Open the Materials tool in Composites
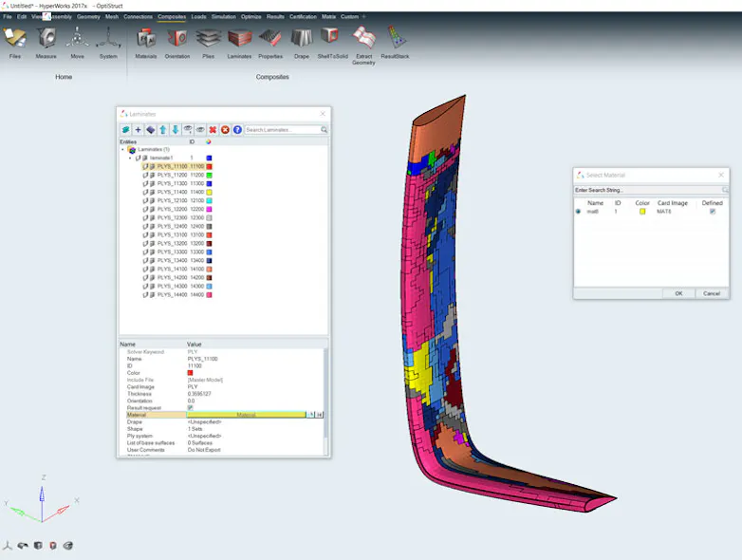The width and height of the screenshot is (742, 560). (146, 38)
